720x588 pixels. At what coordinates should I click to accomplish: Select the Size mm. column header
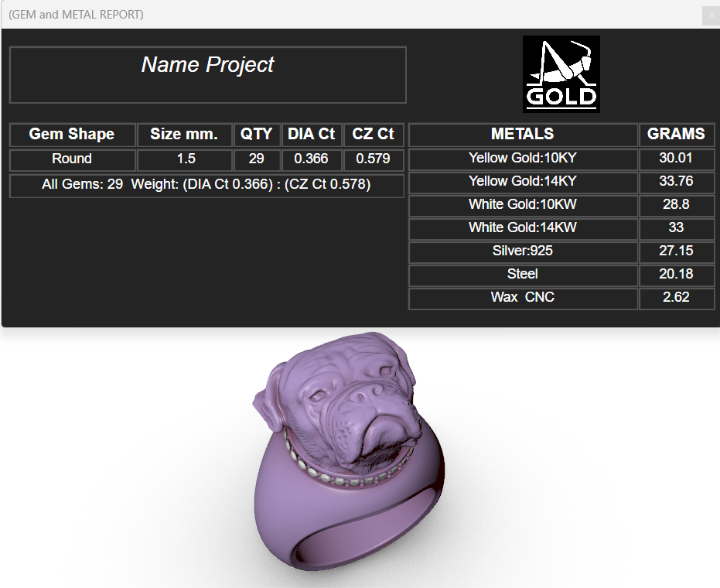[185, 135]
